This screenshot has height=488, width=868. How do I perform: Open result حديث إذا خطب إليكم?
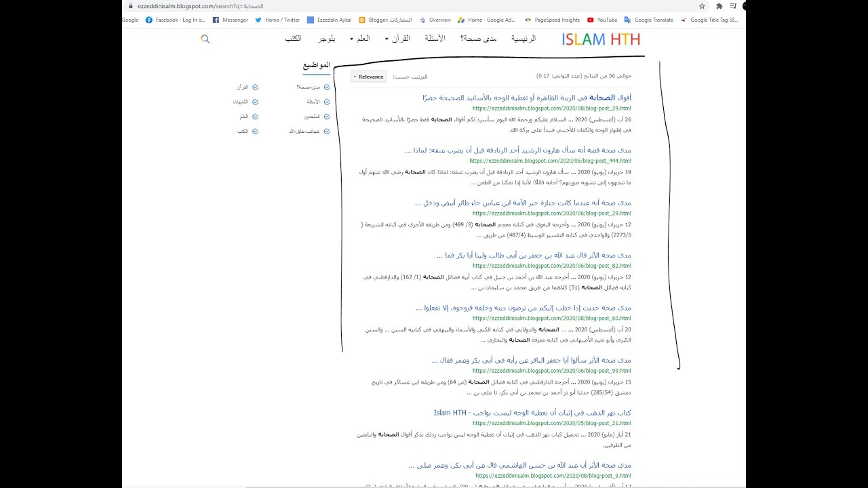523,308
